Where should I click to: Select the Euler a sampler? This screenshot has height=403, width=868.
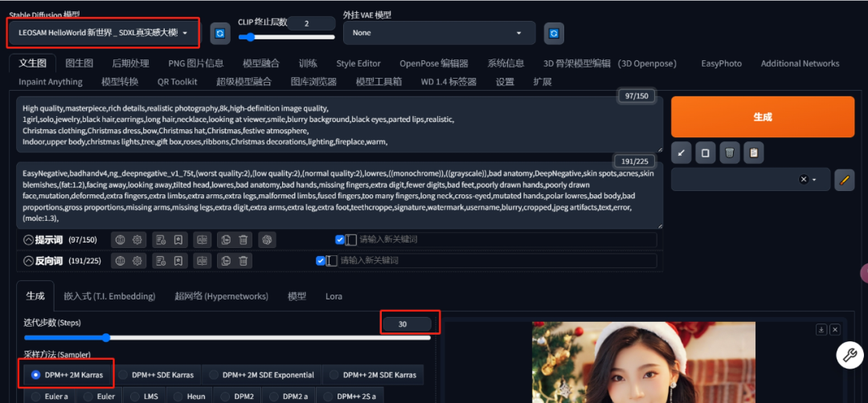(51, 396)
